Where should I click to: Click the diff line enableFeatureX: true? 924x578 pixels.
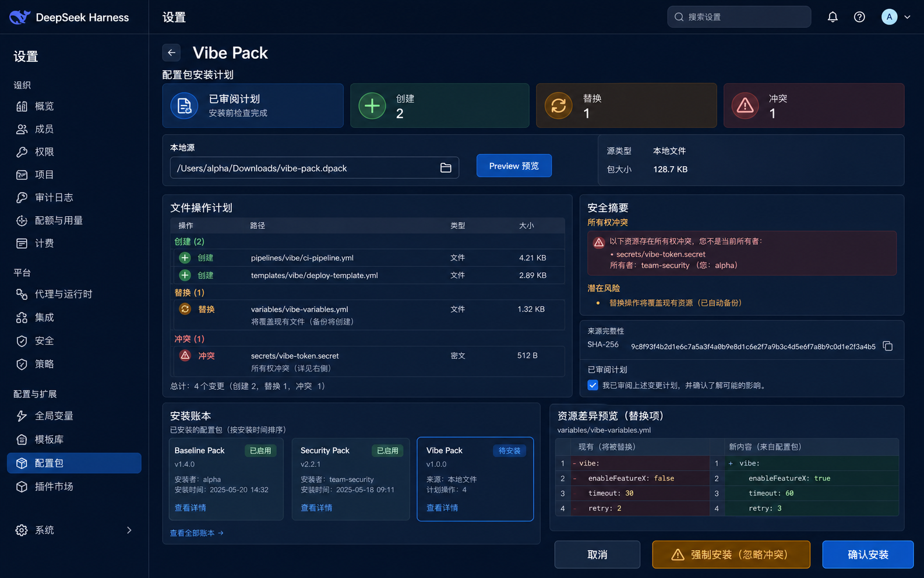coord(789,478)
